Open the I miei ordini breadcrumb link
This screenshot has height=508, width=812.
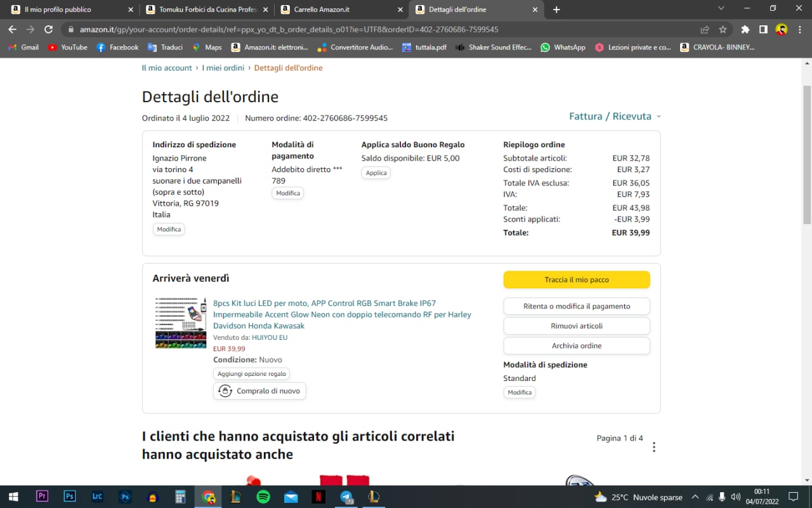point(223,68)
